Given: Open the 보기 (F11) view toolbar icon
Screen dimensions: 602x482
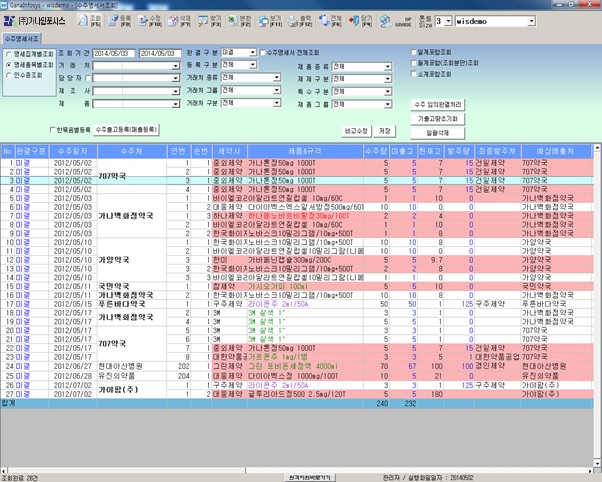Looking at the screenshot, I should 270,21.
